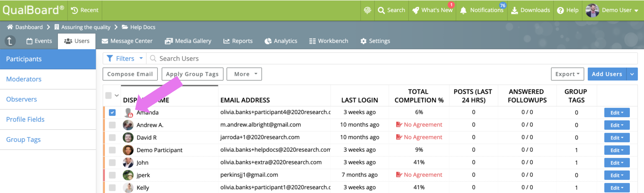The image size is (644, 193).
Task: Select the Users tab
Action: click(77, 41)
